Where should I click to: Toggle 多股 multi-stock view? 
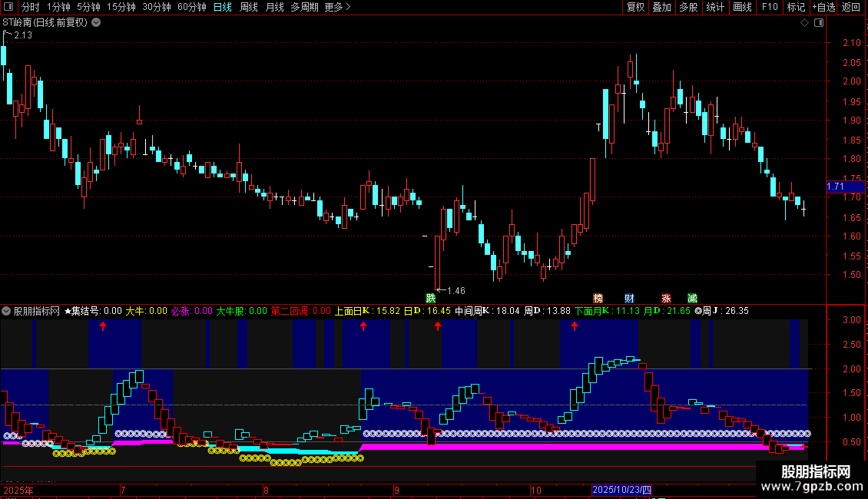(x=688, y=7)
